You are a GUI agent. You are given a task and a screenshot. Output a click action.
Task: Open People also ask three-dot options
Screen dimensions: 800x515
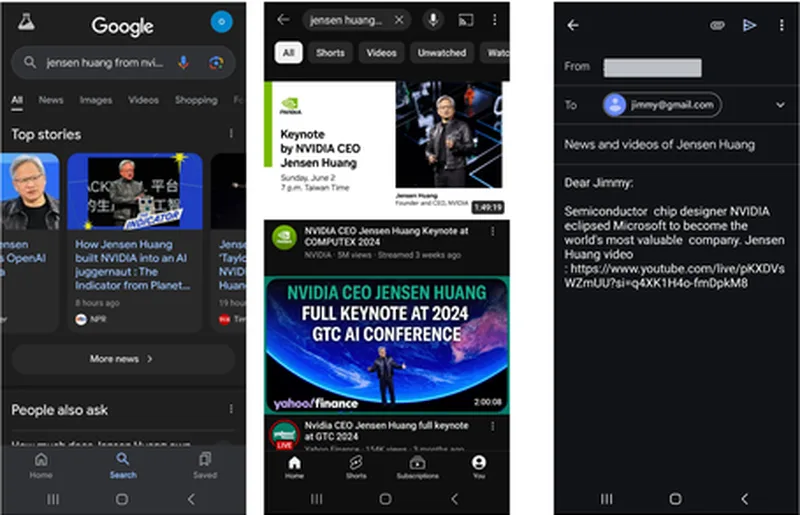click(x=231, y=409)
